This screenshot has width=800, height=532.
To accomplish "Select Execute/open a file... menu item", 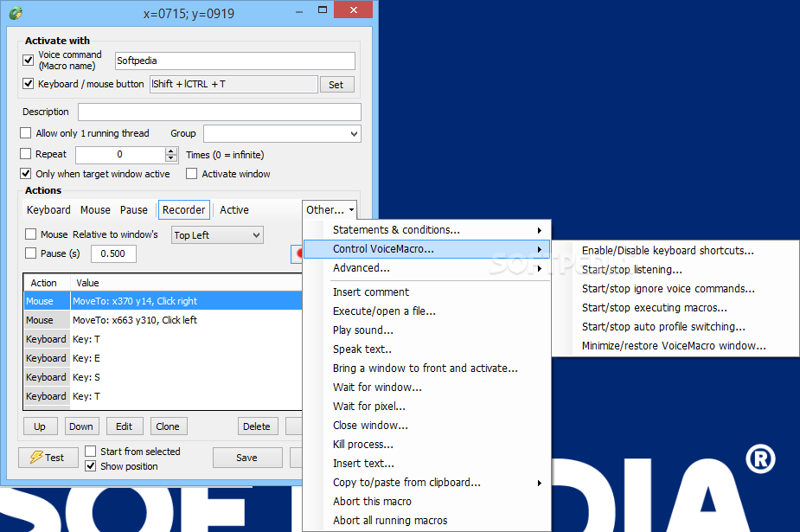I will click(427, 311).
